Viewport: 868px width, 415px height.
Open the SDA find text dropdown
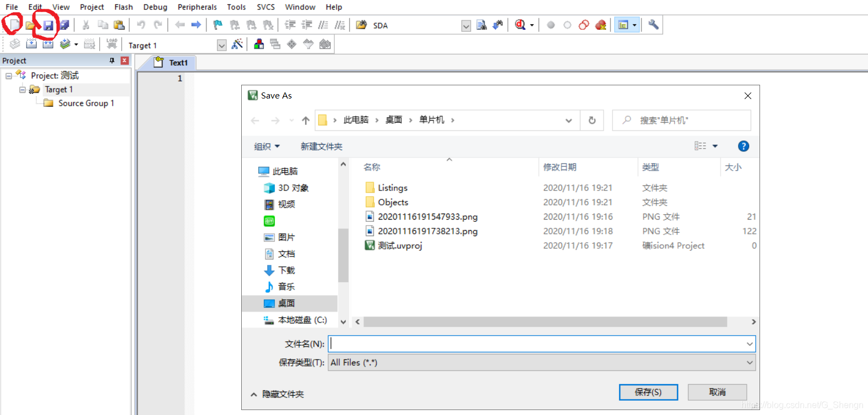(466, 26)
